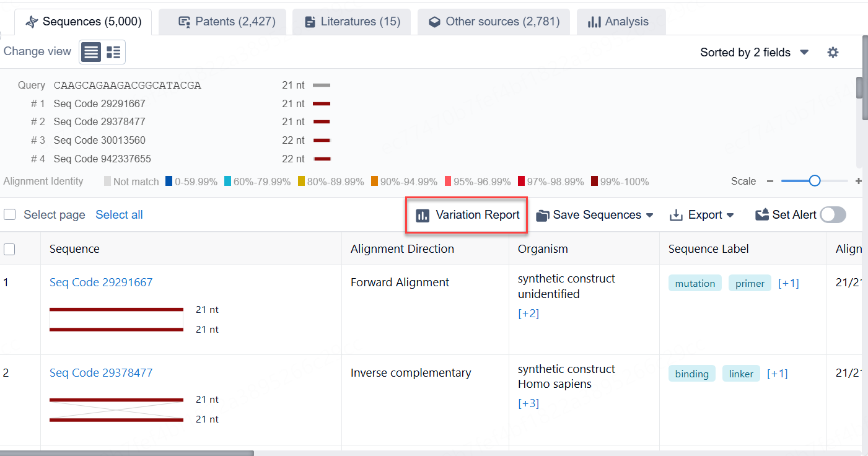Expand the Export dropdown arrow
The image size is (868, 456).
click(x=730, y=215)
